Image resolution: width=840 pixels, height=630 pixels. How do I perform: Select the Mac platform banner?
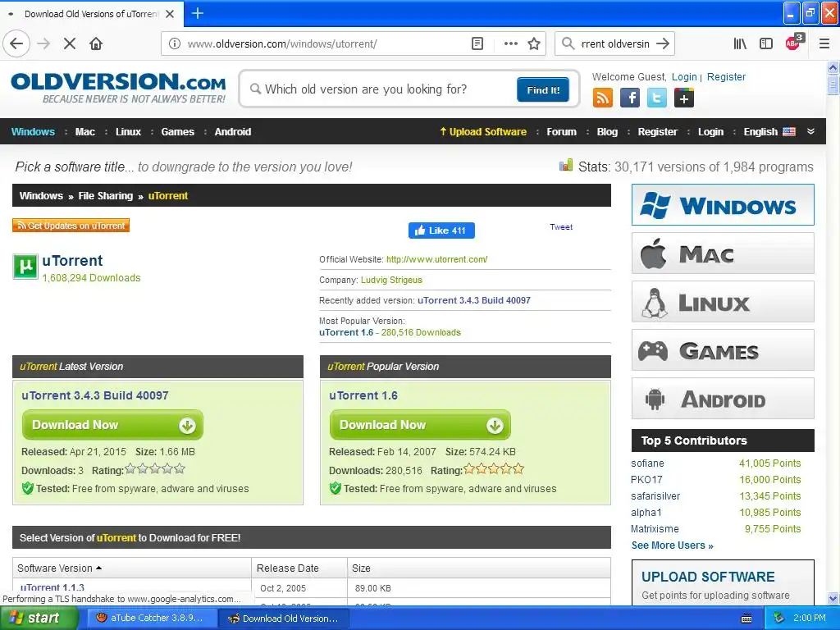(x=723, y=253)
